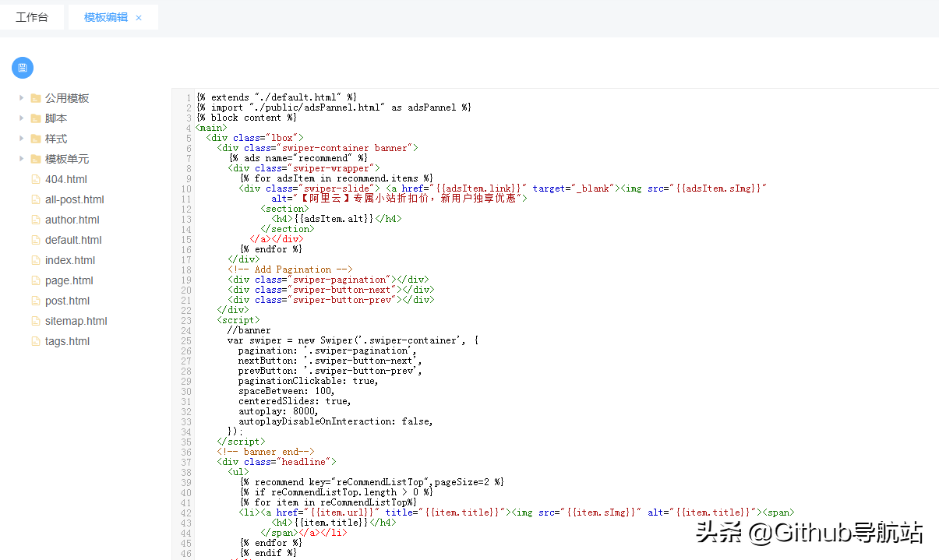
Task: Open page.html template file
Action: pyautogui.click(x=69, y=280)
